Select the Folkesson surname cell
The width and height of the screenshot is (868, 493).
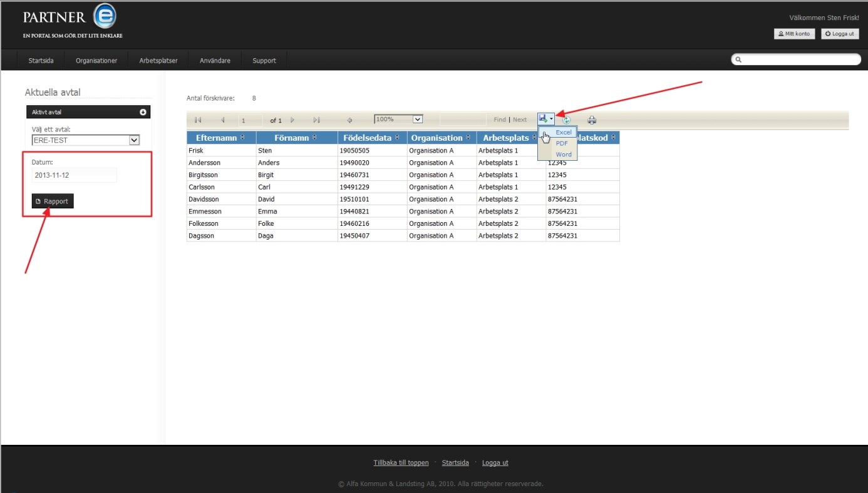[222, 224]
